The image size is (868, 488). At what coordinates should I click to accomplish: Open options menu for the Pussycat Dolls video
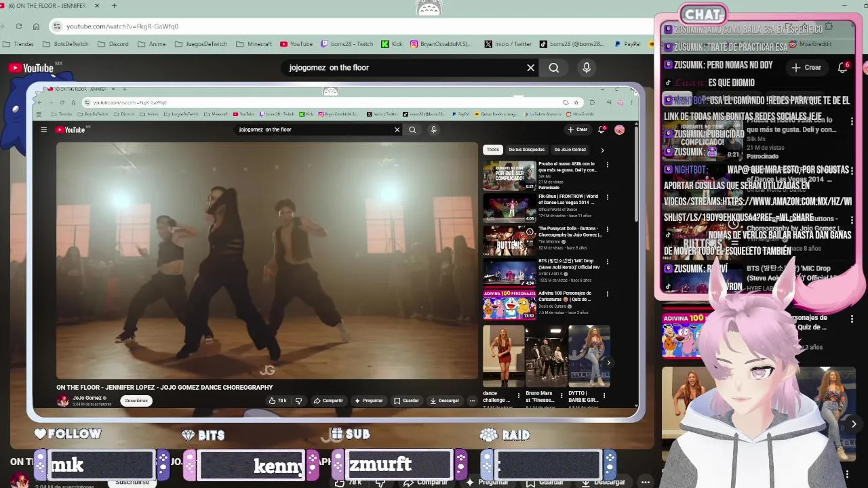pyautogui.click(x=607, y=229)
